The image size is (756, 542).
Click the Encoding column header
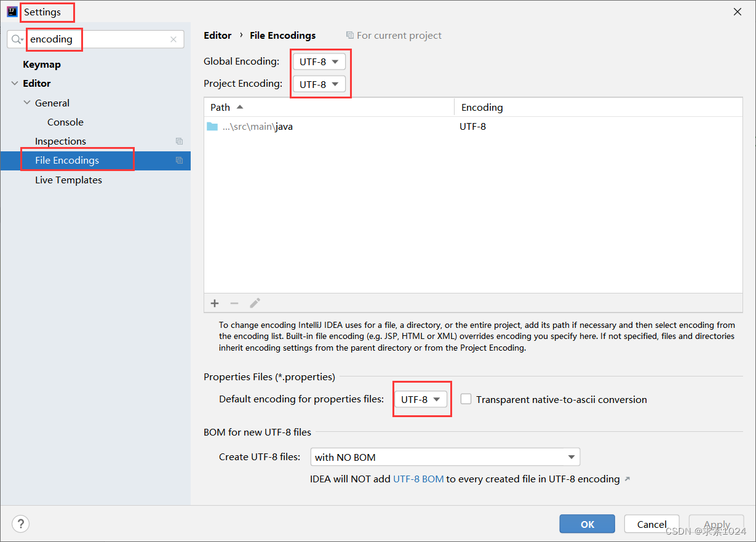(x=599, y=107)
